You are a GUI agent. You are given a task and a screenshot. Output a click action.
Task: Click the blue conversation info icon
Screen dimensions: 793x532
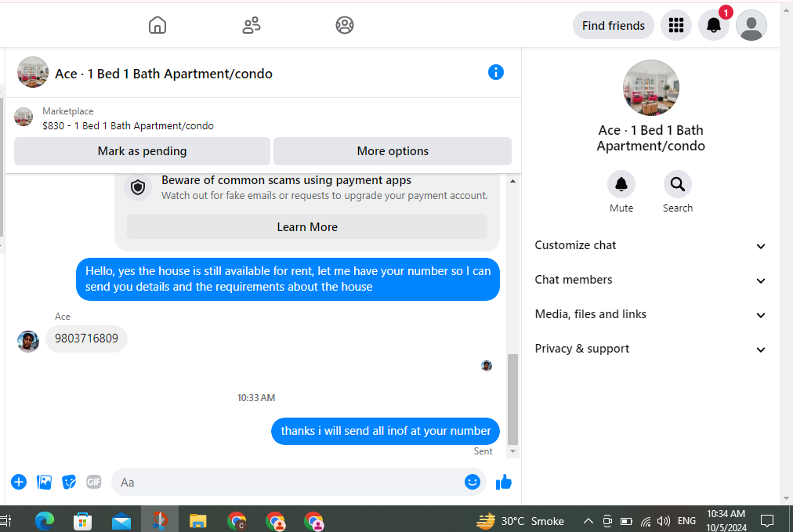[495, 72]
